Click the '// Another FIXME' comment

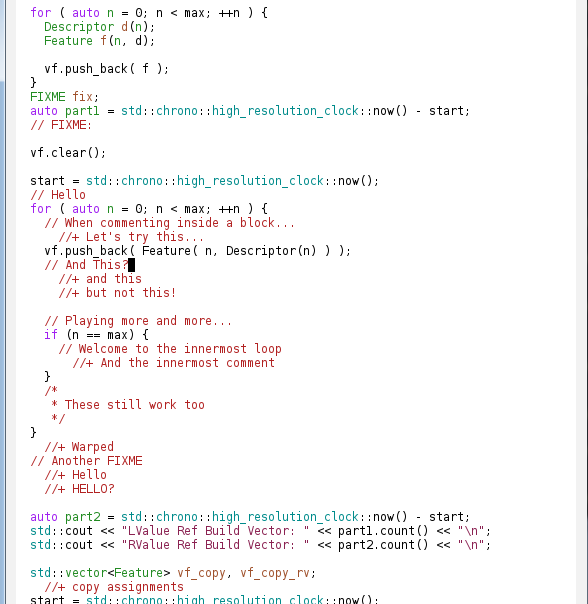pos(86,461)
